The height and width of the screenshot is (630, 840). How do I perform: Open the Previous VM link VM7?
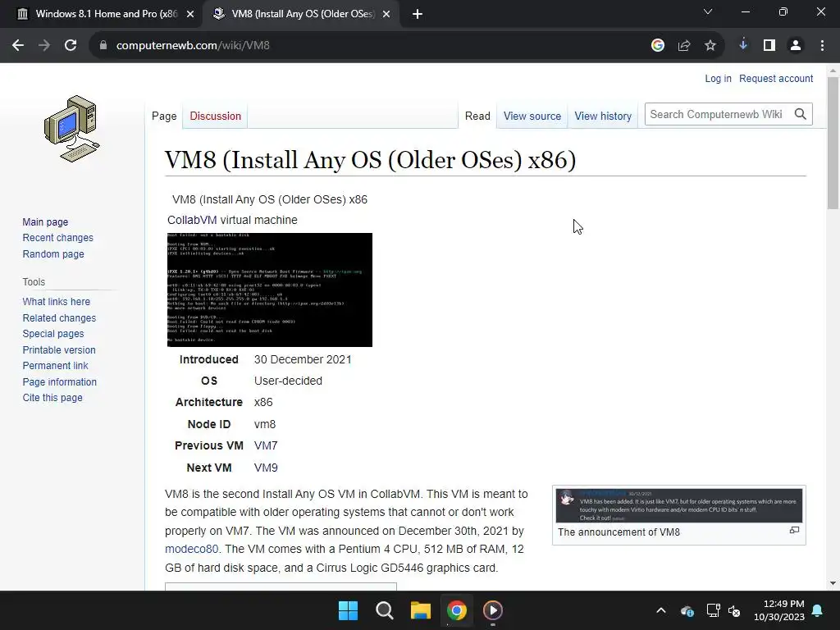tap(266, 445)
